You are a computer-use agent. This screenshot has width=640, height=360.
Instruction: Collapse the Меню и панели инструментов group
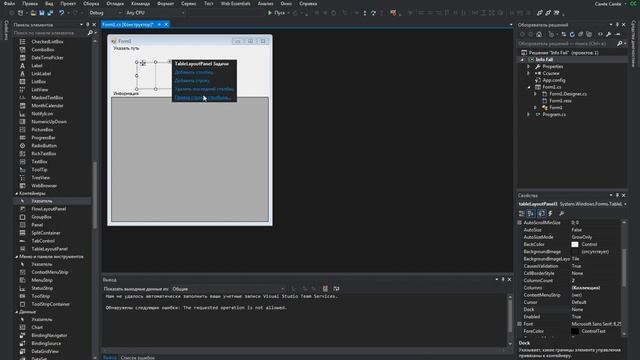[17, 257]
